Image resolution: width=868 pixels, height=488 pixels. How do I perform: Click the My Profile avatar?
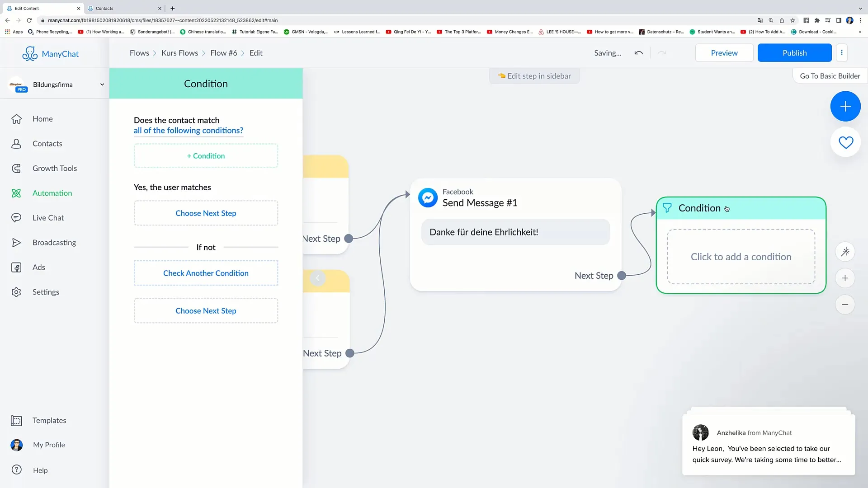tap(16, 445)
